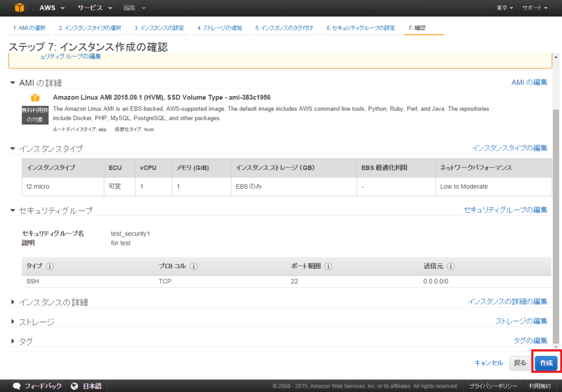Click the EBS のみ cell

(294, 186)
